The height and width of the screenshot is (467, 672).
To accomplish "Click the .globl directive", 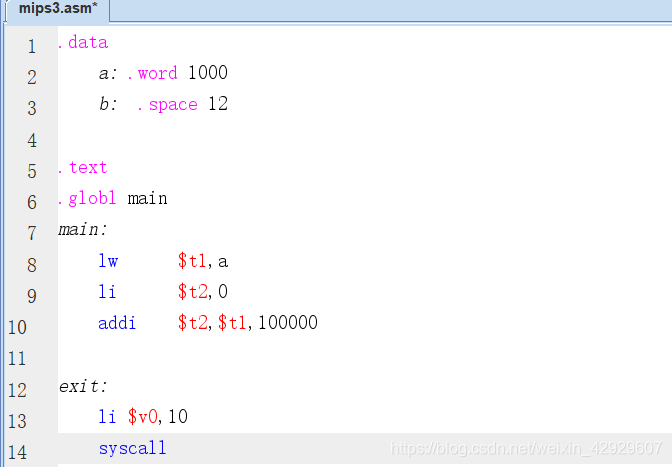I will point(87,198).
